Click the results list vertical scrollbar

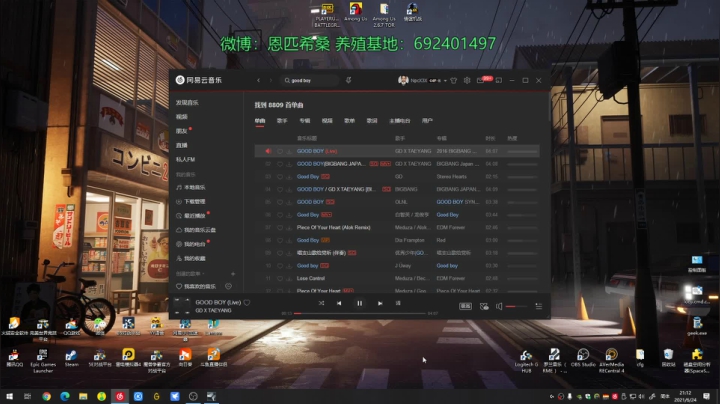pyautogui.click(x=549, y=107)
